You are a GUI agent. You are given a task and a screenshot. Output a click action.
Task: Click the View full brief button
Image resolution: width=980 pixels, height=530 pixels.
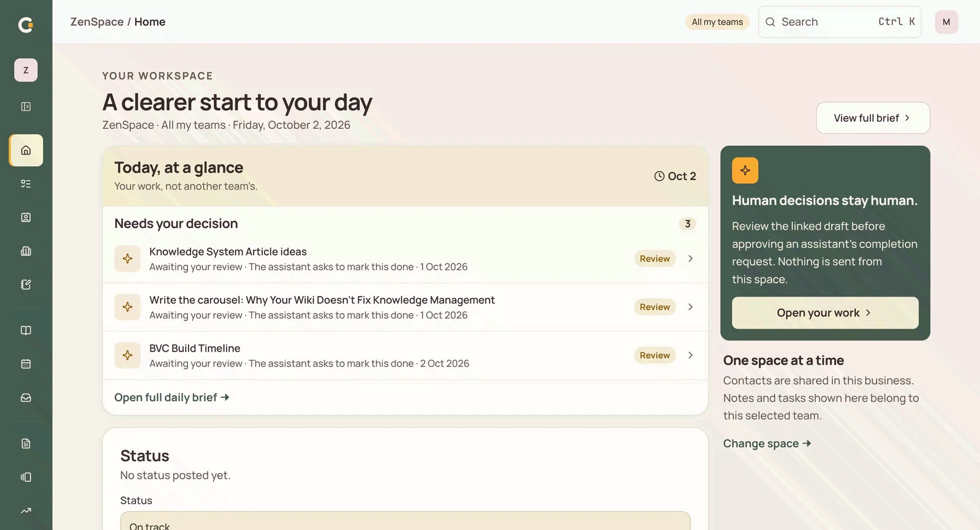873,118
